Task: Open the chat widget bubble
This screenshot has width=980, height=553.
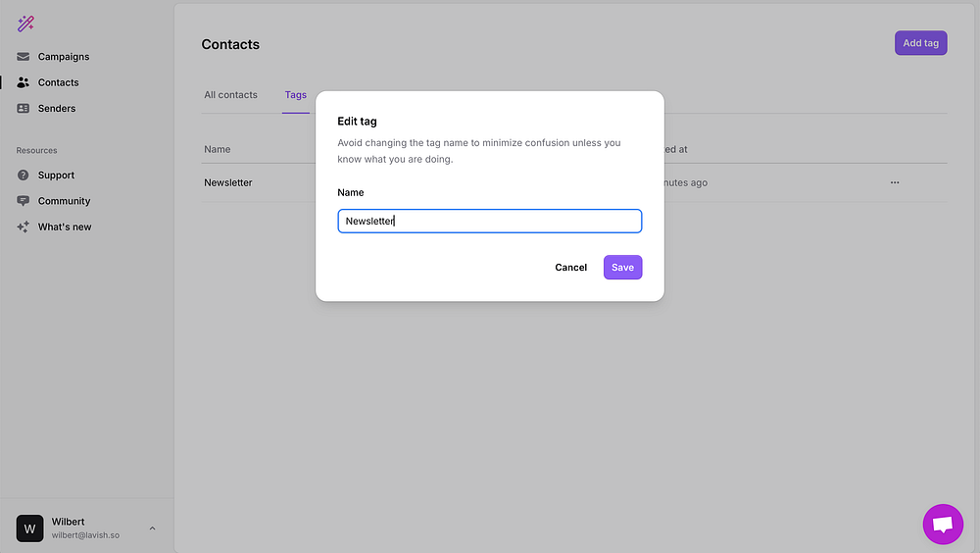Action: coord(943,525)
